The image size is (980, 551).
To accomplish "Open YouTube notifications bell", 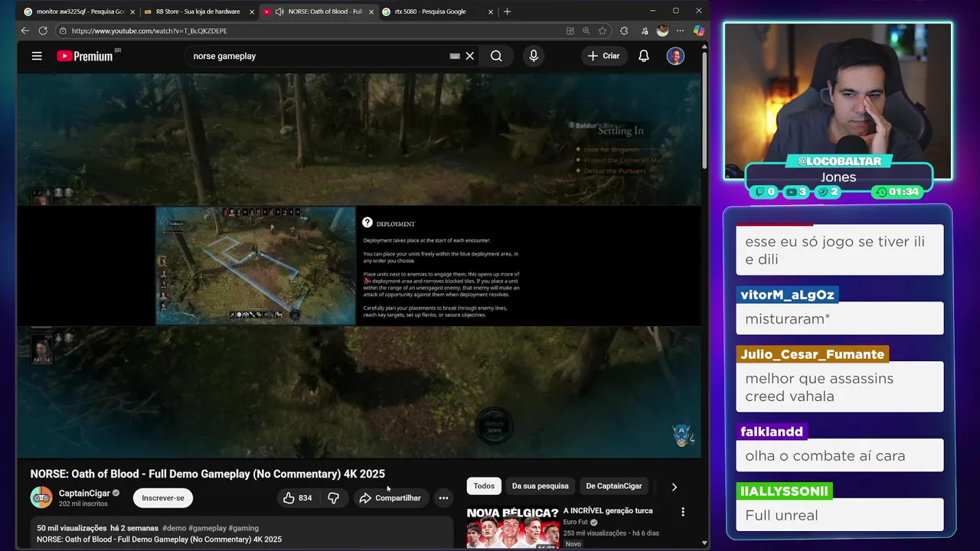I will coord(644,56).
